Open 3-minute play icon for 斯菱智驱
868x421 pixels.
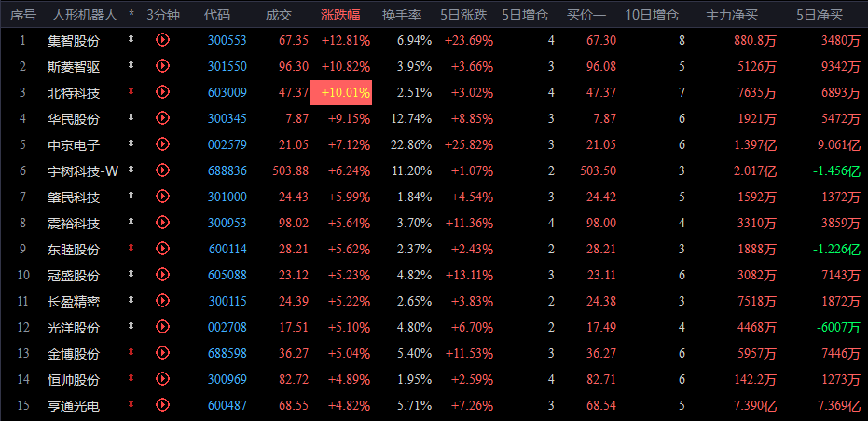coord(162,66)
